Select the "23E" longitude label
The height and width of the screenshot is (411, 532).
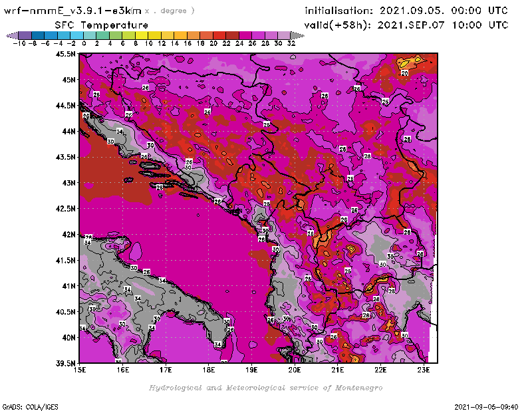(424, 370)
